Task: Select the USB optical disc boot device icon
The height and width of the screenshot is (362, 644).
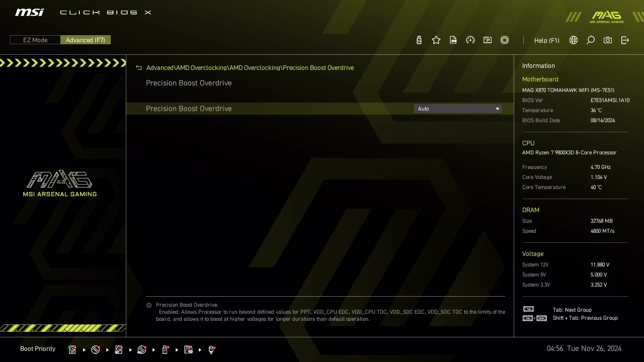Action: (142, 349)
